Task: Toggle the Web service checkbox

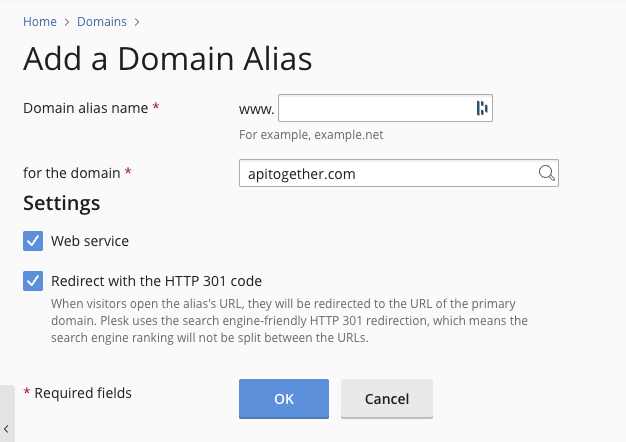Action: [x=34, y=241]
